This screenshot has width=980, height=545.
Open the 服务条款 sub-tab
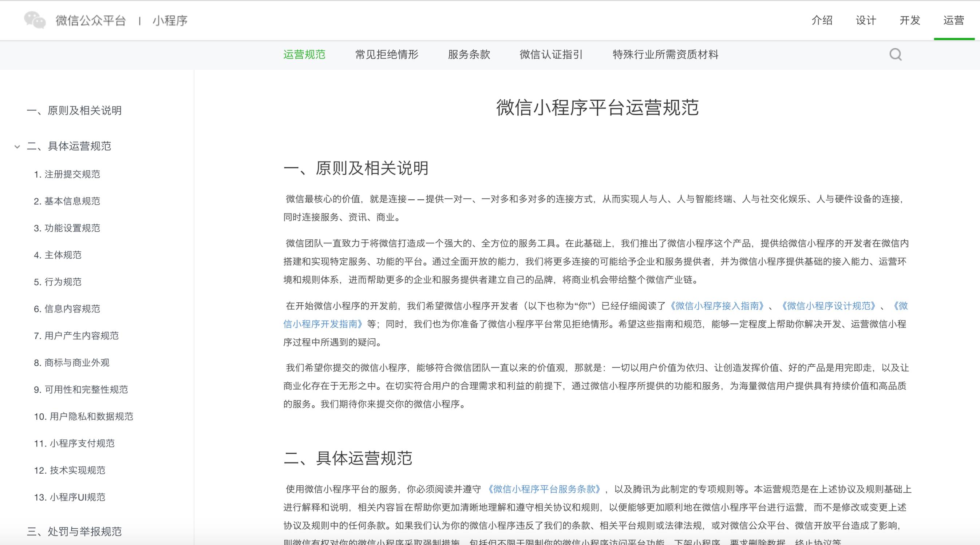469,54
